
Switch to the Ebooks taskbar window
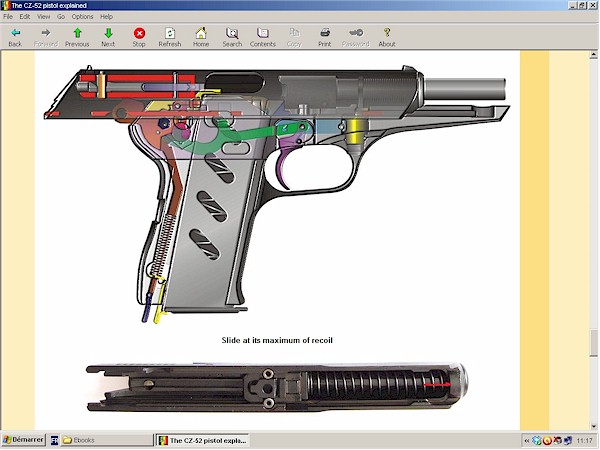[107, 440]
